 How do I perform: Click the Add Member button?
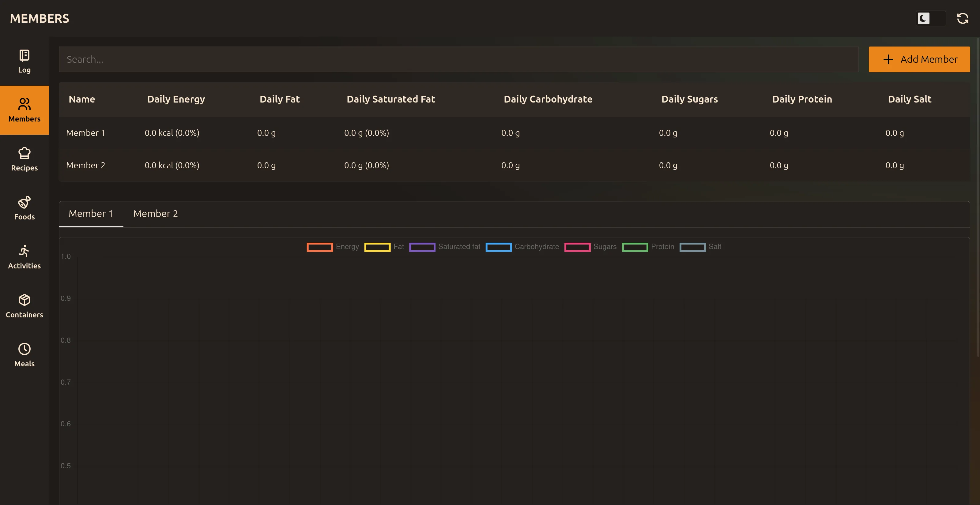coord(919,59)
